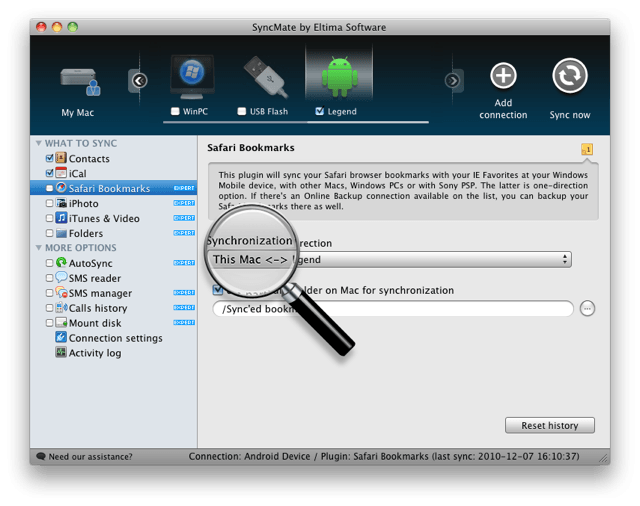Click the Need our assistance link

coord(90,457)
